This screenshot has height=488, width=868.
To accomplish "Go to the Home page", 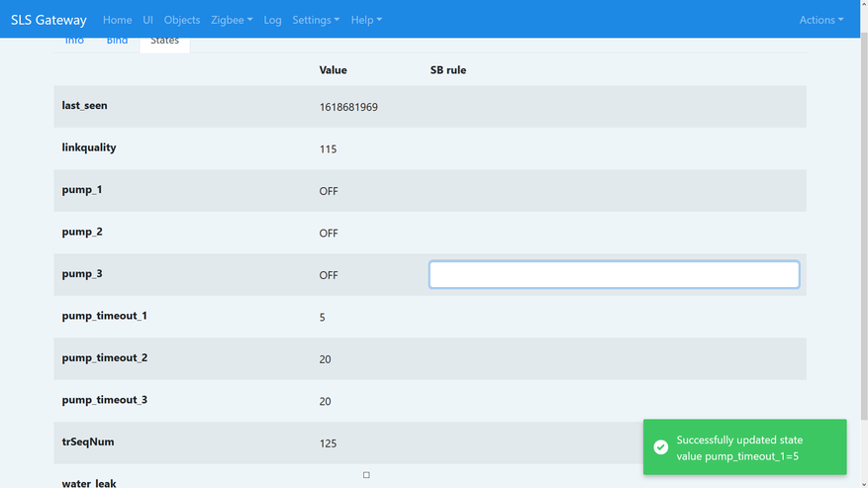I will point(117,20).
